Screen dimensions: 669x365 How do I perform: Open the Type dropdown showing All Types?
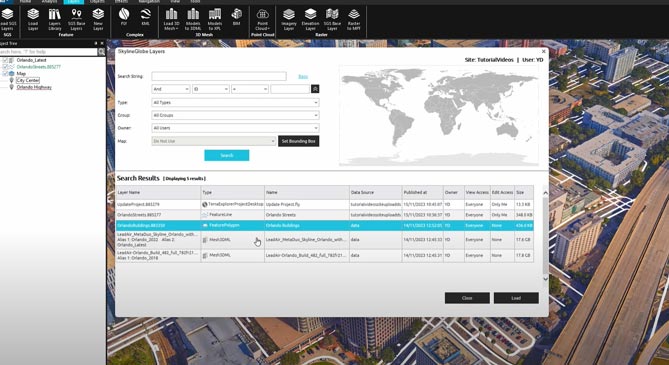(x=235, y=102)
